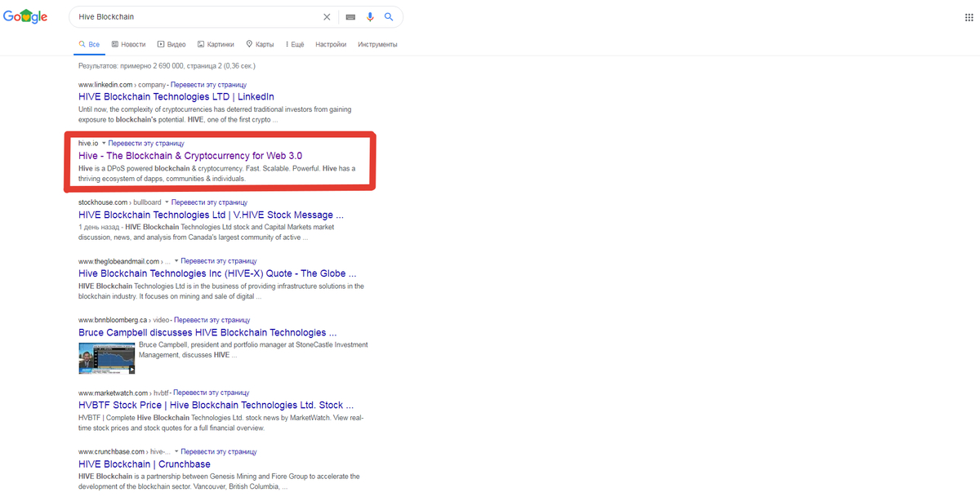Start voice search with the microphone icon
The image size is (980, 497).
tap(370, 16)
